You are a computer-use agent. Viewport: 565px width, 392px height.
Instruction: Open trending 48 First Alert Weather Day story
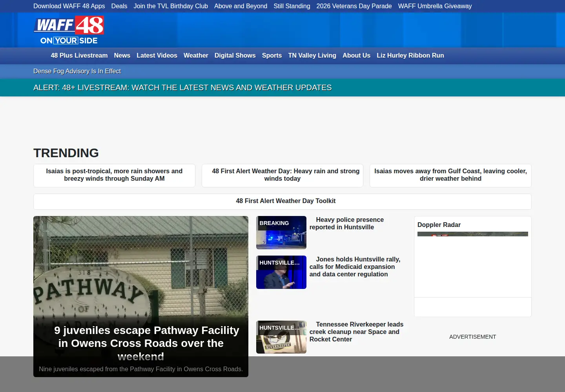coord(282,175)
